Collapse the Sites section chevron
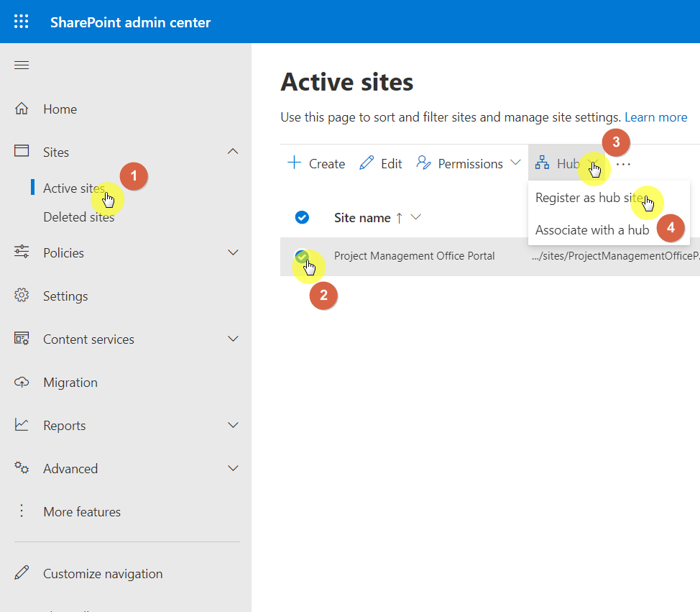Viewport: 700px width, 612px height. (233, 152)
